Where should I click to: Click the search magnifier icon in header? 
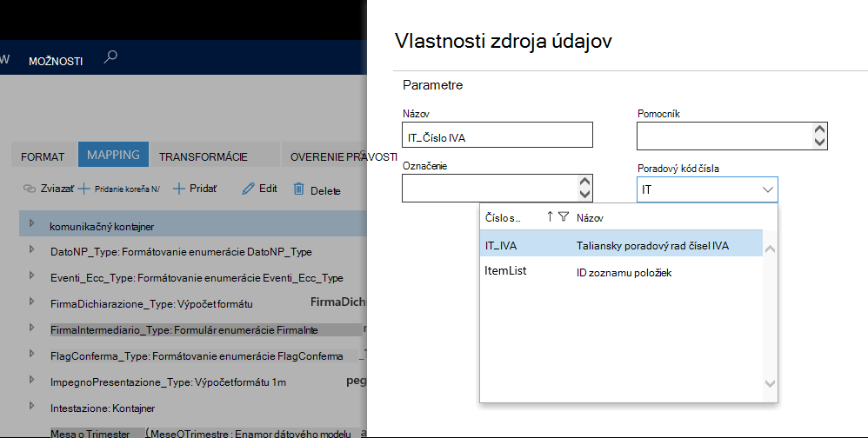pyautogui.click(x=110, y=56)
